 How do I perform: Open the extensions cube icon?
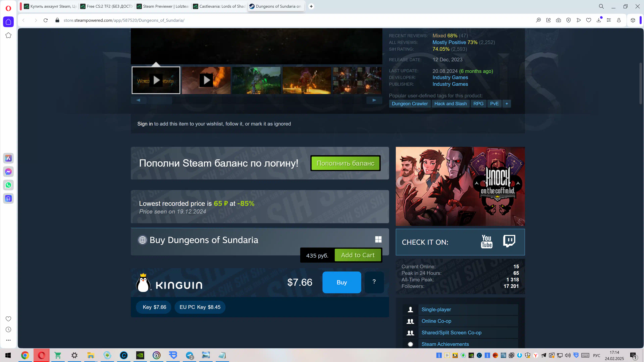pos(633,20)
